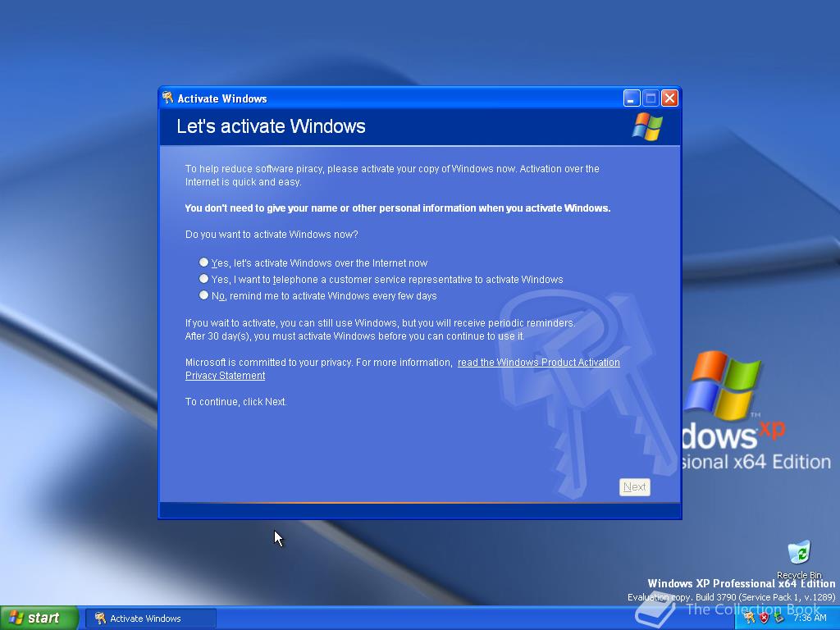Click the key icon on the dialog title bar
The image size is (840, 630).
167,98
